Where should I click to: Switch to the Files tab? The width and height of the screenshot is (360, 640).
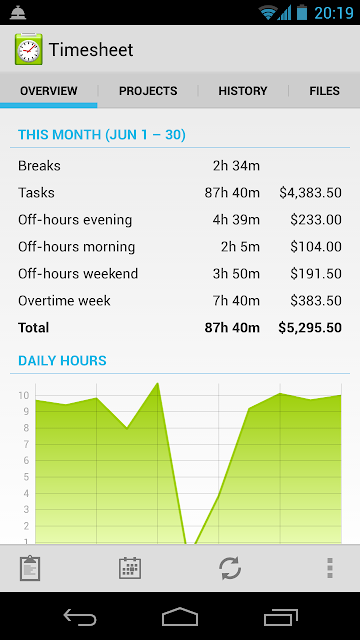tap(324, 91)
